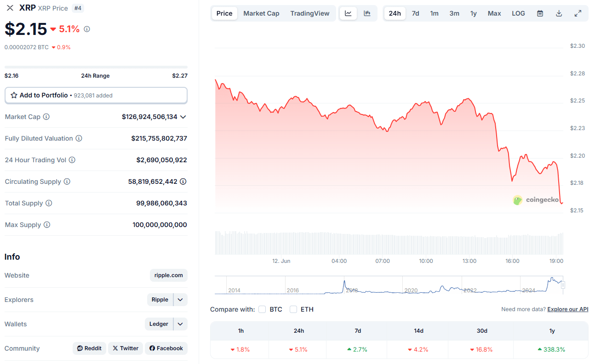
Task: Open the Explorers dropdown
Action: tap(180, 299)
